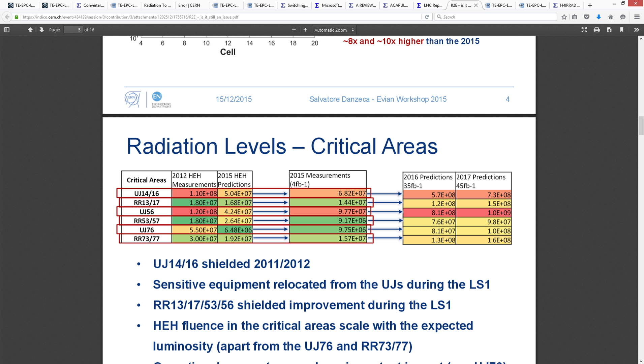The image size is (644, 364).
Task: Open the Firefox hamburger menu
Action: (x=637, y=17)
